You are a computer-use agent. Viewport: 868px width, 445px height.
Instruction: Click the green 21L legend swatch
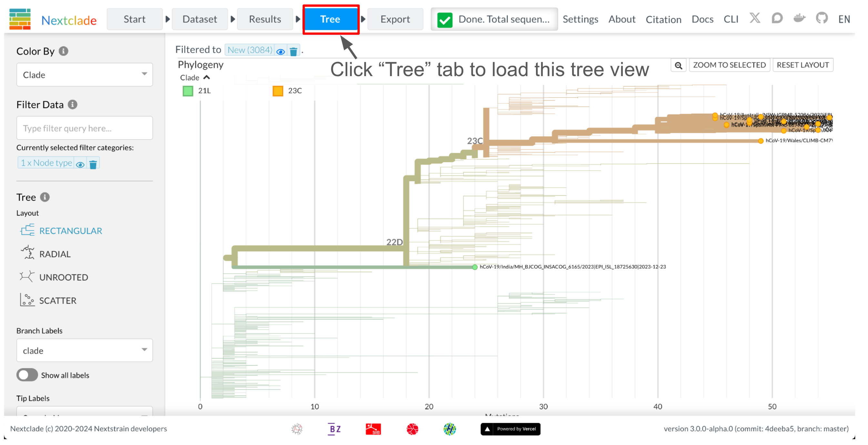pyautogui.click(x=188, y=91)
